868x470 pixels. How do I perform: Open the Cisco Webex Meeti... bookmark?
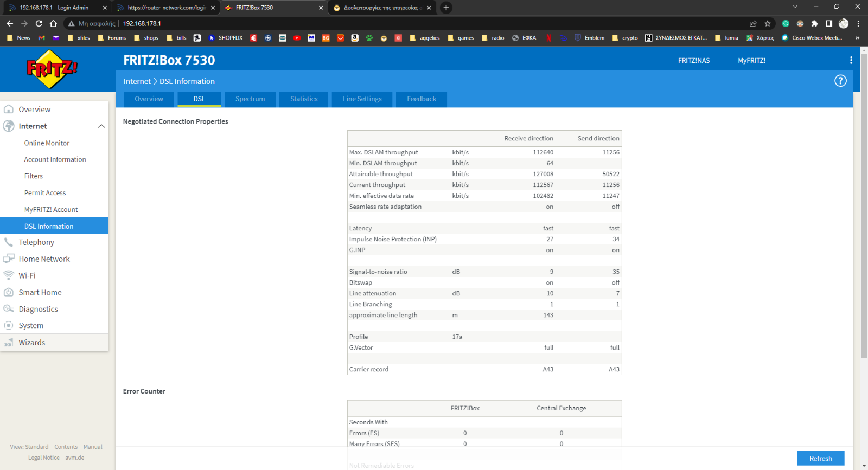812,38
